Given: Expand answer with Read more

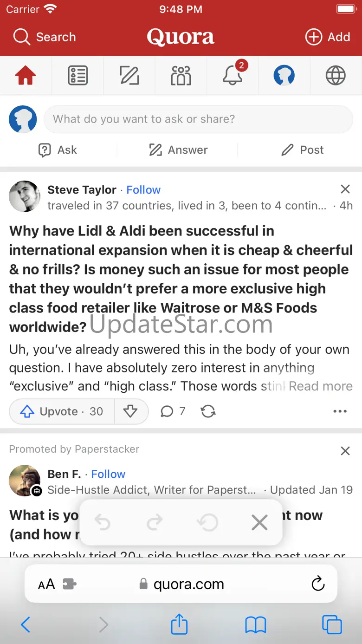Looking at the screenshot, I should tap(321, 386).
